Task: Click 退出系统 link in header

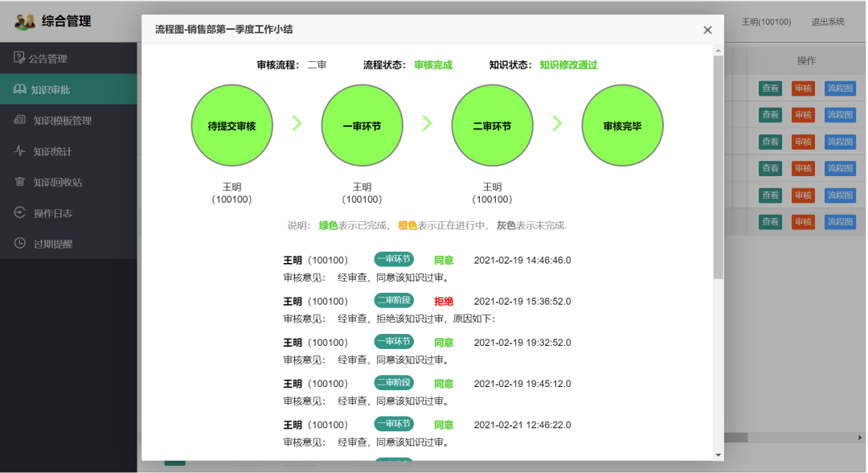Action: tap(828, 22)
